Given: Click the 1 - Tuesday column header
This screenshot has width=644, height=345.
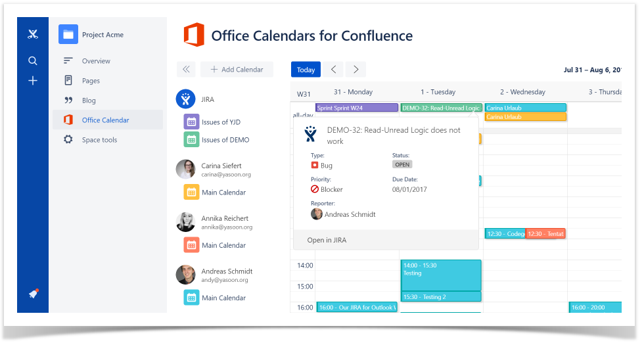Looking at the screenshot, I should 438,92.
